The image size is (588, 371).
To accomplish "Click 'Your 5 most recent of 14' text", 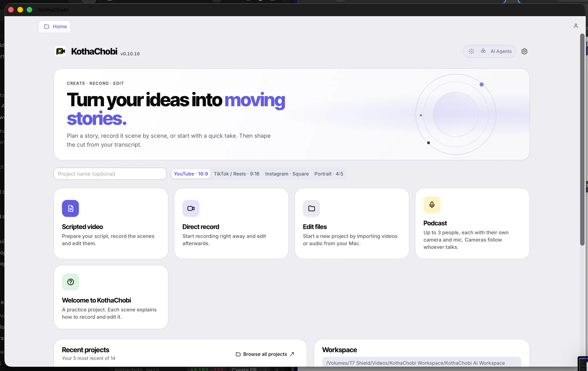I will (88, 358).
